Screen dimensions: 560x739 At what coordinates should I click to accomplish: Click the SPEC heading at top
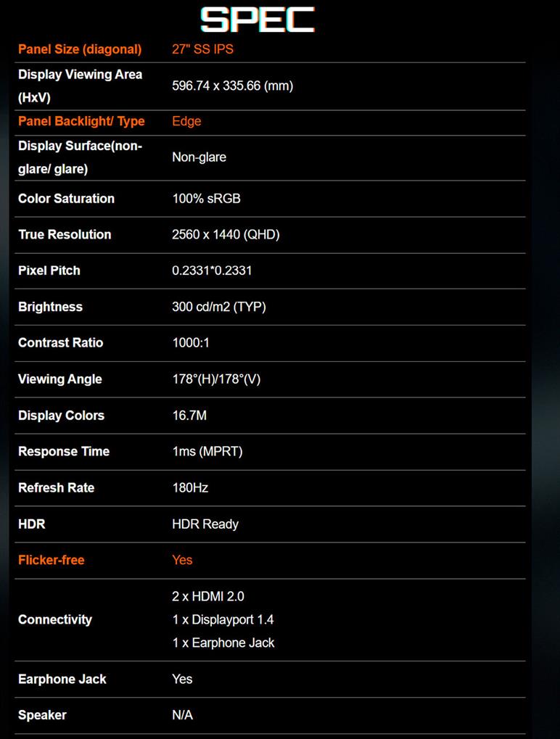[257, 20]
